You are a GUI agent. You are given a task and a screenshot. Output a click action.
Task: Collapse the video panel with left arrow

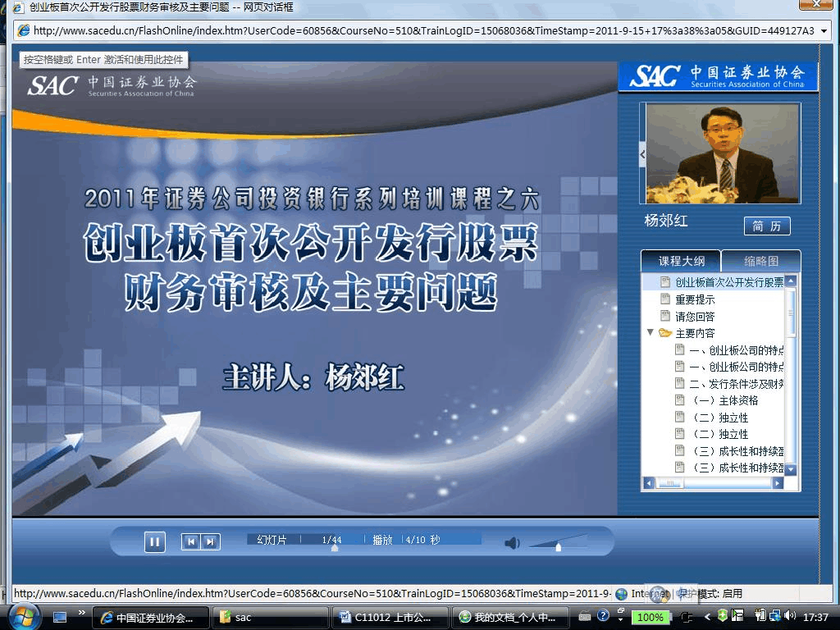click(x=642, y=154)
